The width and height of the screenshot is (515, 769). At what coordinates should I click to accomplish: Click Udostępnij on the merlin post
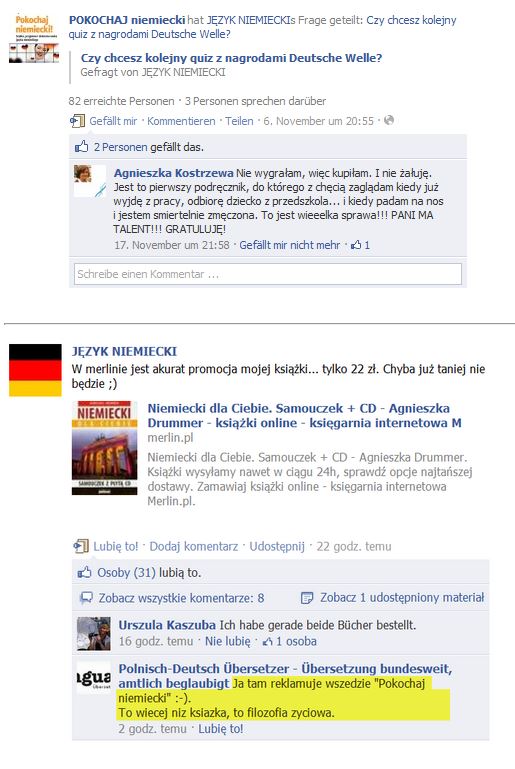pyautogui.click(x=277, y=546)
